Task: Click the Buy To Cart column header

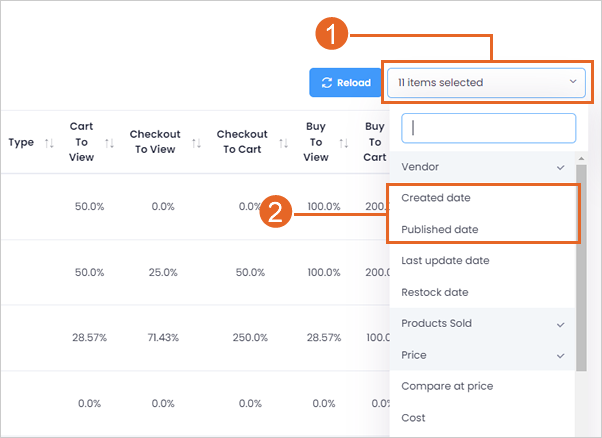Action: [375, 142]
